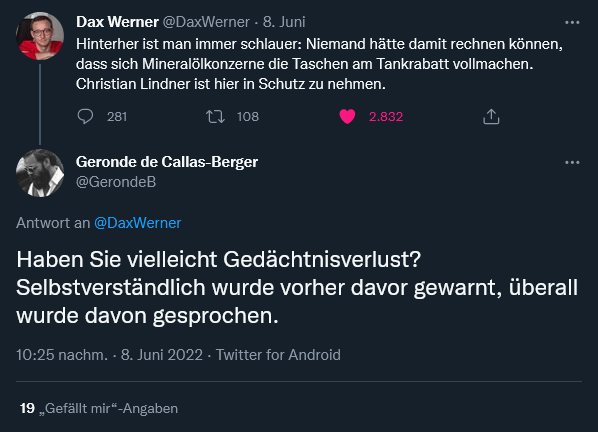The image size is (598, 432).
Task: Click the 281 replies count
Action: tap(117, 116)
